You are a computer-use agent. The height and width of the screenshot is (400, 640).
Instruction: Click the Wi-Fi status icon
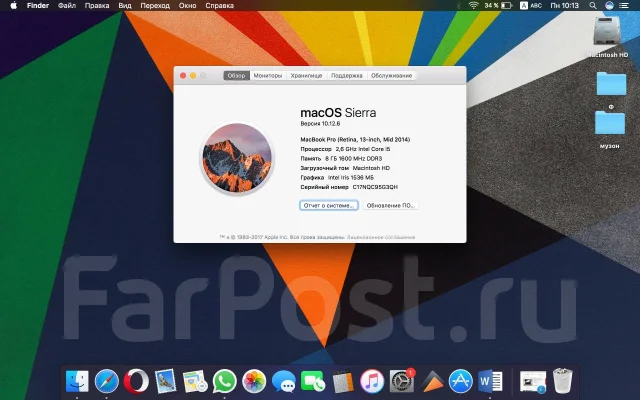pyautogui.click(x=473, y=5)
